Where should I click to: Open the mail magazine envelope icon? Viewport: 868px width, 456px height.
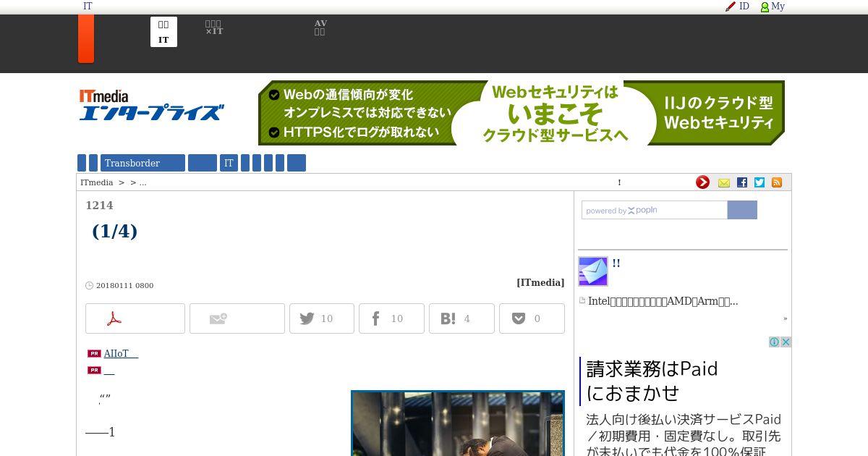click(724, 183)
